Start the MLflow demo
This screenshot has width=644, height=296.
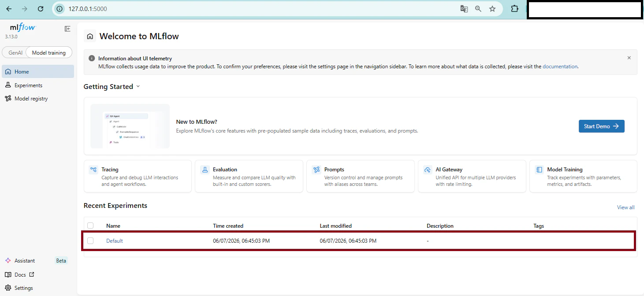601,126
